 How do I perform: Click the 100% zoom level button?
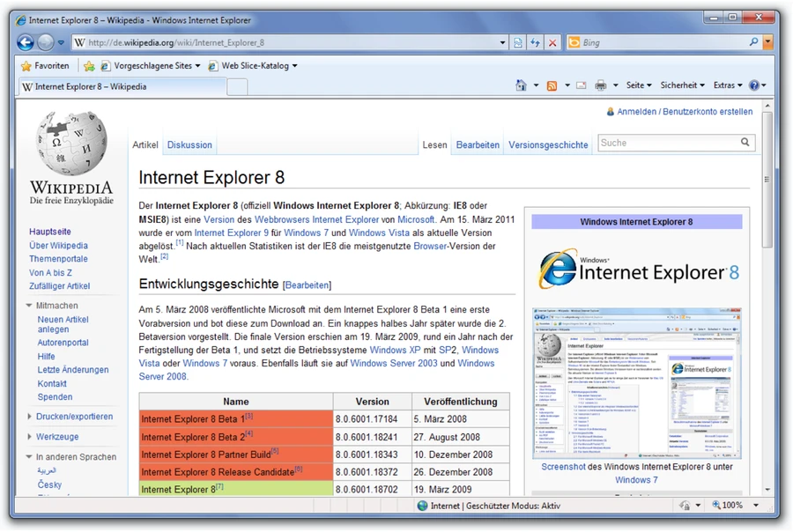coord(728,506)
